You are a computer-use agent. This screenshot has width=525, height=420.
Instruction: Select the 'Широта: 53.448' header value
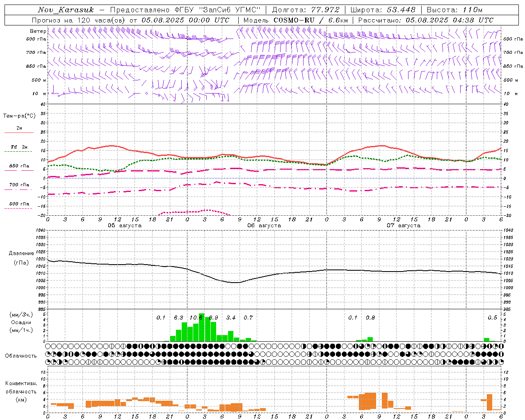point(383,10)
